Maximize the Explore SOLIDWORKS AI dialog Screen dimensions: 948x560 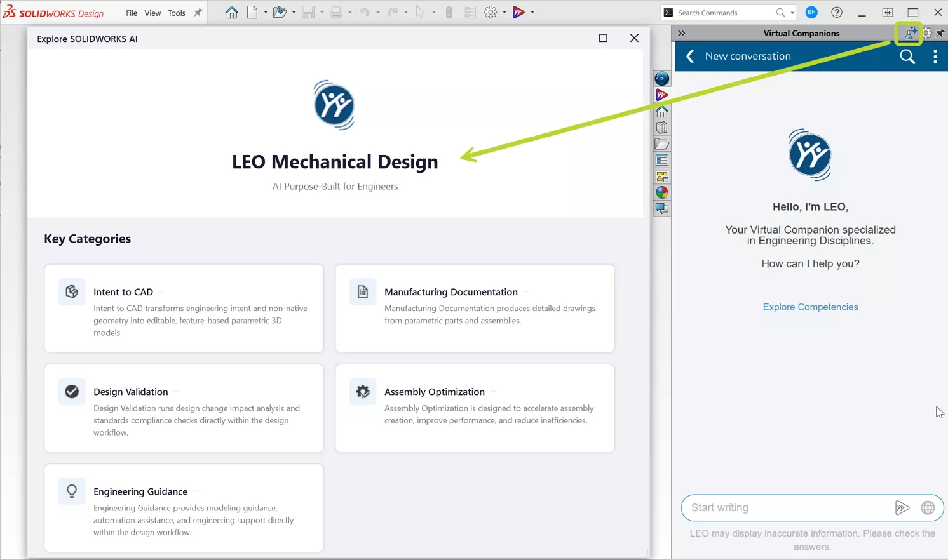[603, 38]
